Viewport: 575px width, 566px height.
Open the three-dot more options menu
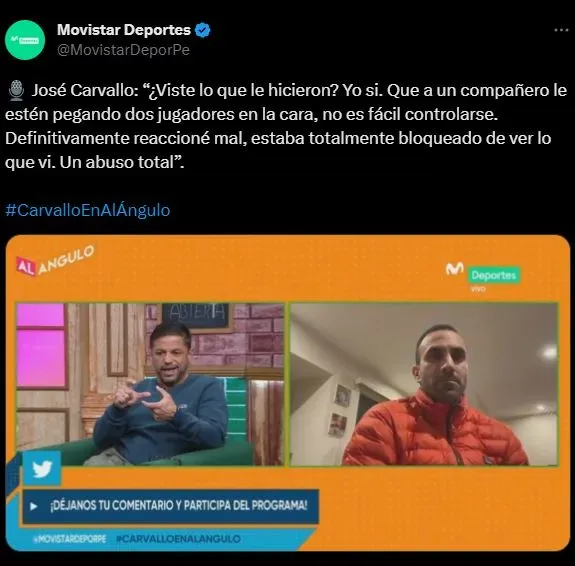[561, 30]
